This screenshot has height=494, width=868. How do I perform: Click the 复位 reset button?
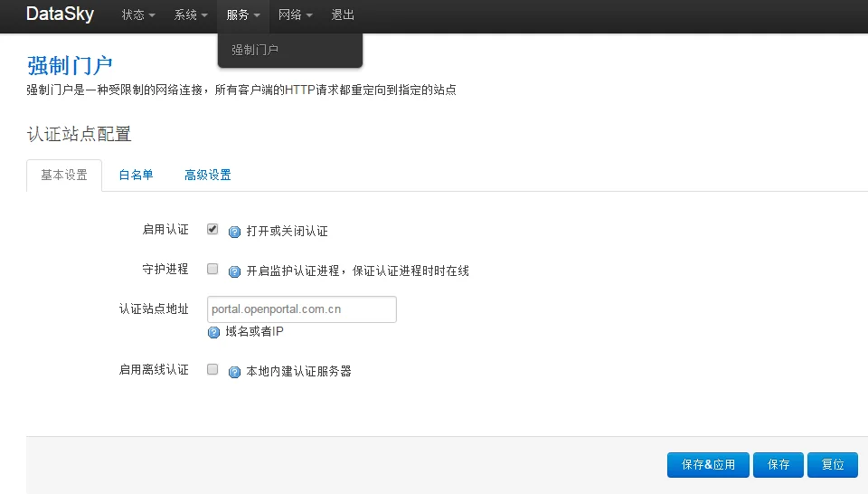point(832,464)
